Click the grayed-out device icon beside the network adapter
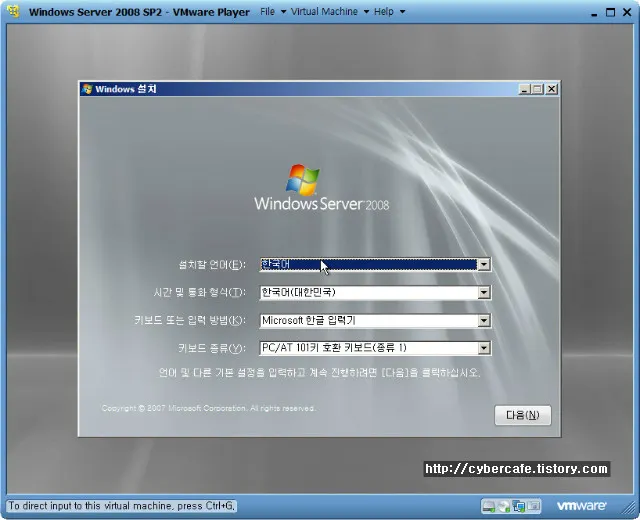The image size is (640, 520). (x=533, y=507)
